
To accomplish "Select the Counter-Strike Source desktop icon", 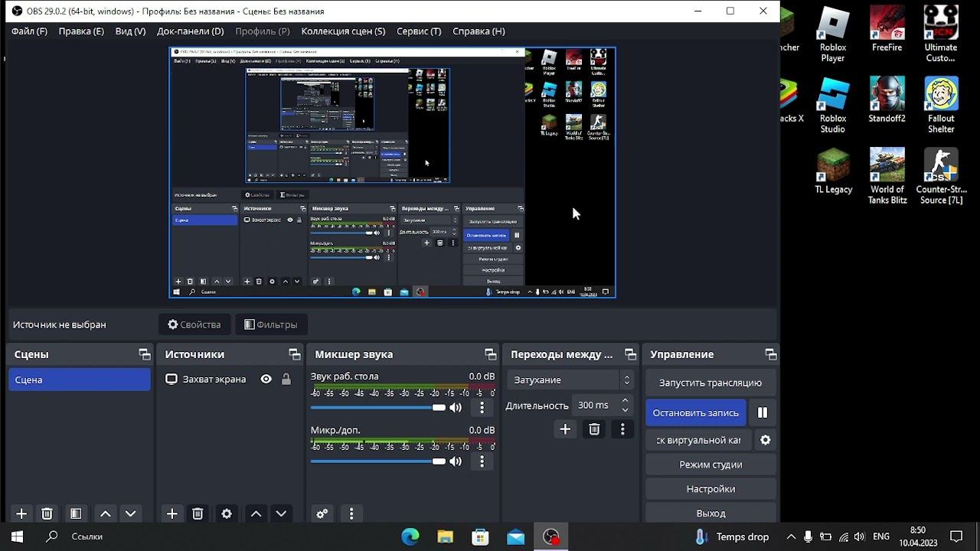I will 941,177.
